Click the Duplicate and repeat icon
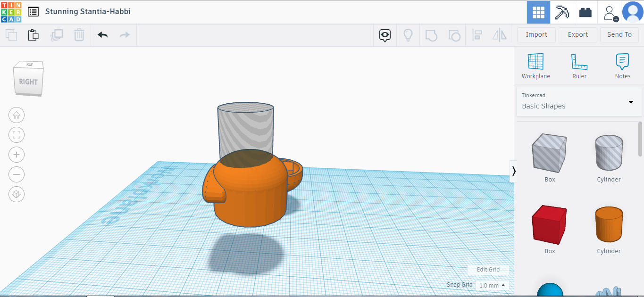644x297 pixels. click(x=57, y=35)
